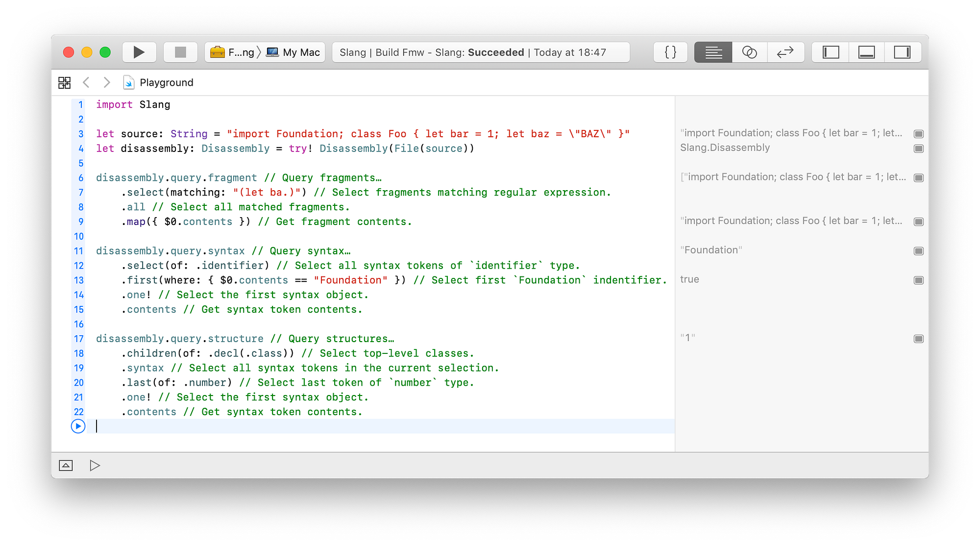This screenshot has width=980, height=546.
Task: Open the My Mac destination selector
Action: tap(293, 52)
